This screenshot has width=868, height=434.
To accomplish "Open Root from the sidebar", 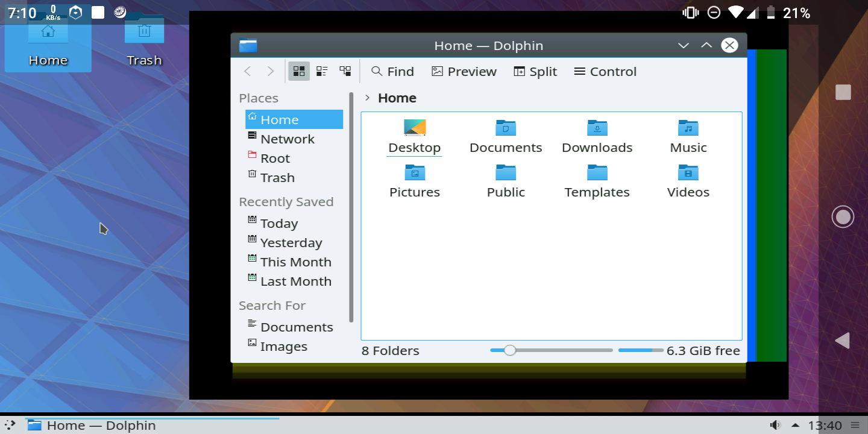I will (275, 158).
